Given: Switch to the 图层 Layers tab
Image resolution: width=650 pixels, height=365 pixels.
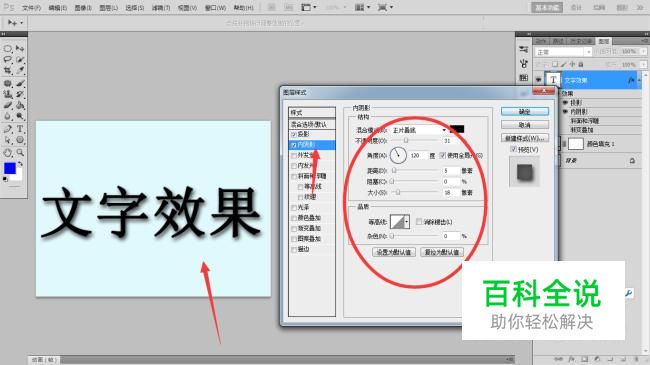Looking at the screenshot, I should (604, 41).
